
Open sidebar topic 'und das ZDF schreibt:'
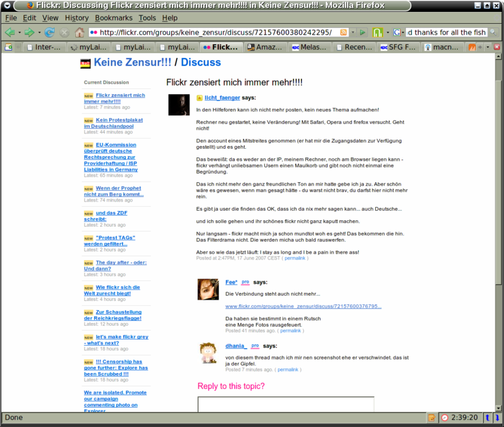click(x=106, y=216)
